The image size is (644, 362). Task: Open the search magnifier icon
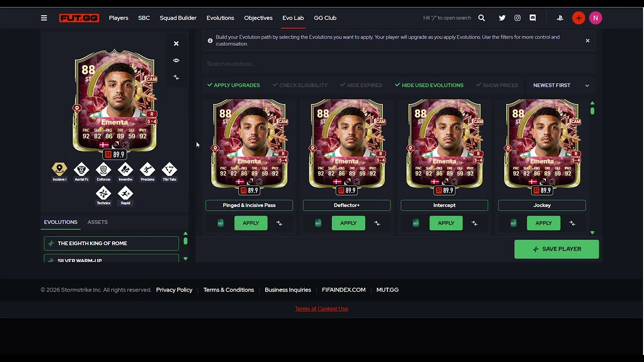tap(481, 18)
